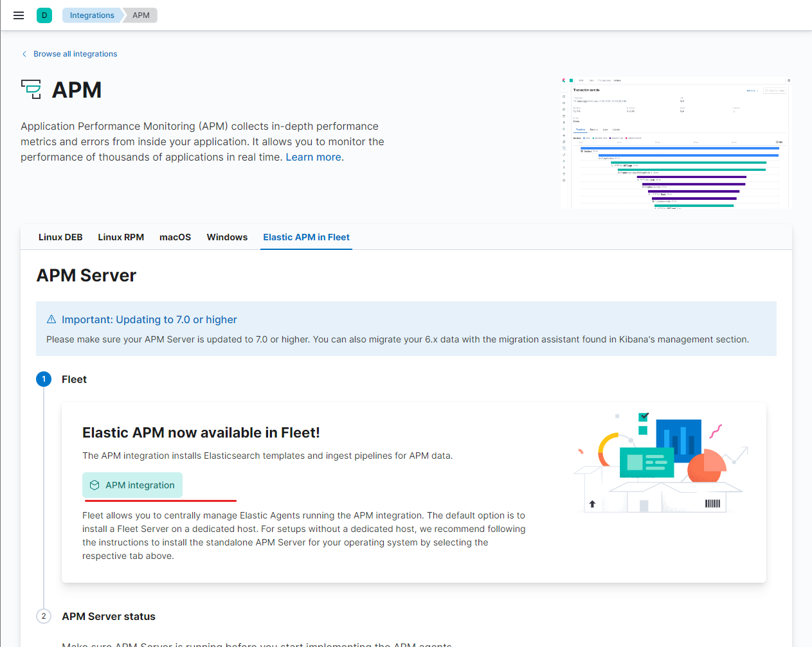Click the 'APM Server status' step title

click(x=109, y=616)
